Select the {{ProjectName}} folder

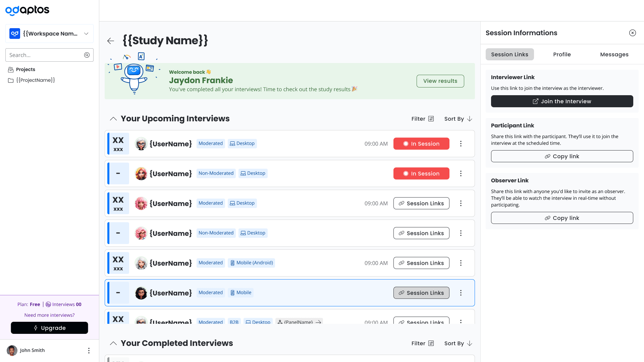[32, 80]
